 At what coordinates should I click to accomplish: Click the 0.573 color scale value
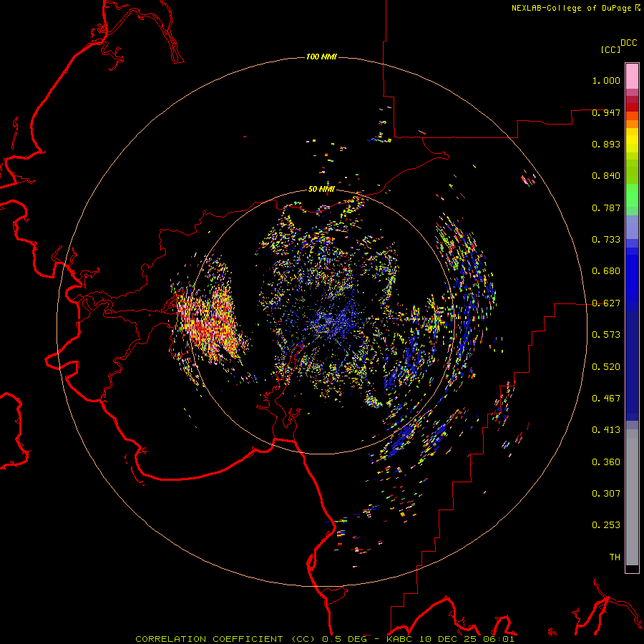click(x=606, y=335)
